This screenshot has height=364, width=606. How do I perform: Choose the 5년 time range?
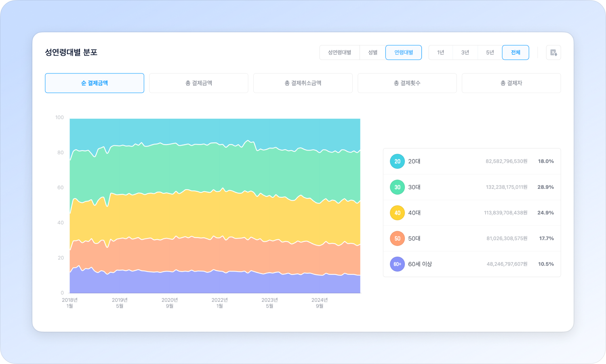(490, 52)
